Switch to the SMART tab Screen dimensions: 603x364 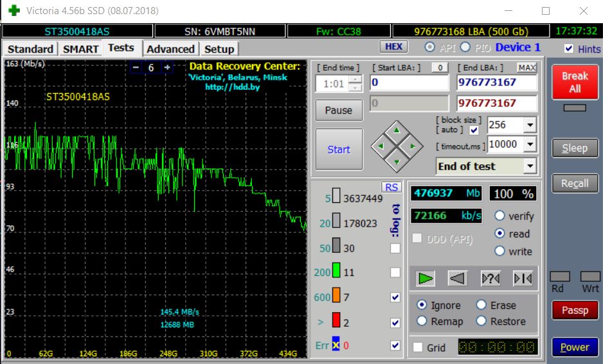tap(81, 49)
